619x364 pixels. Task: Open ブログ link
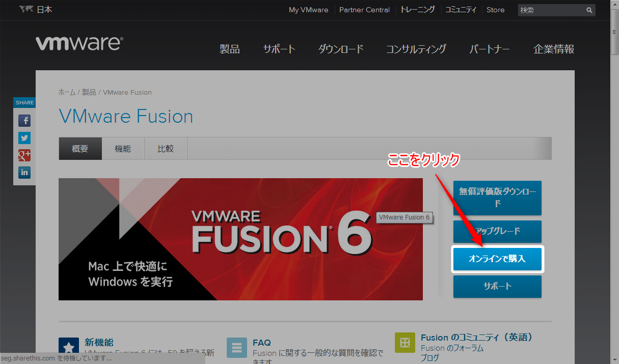(x=429, y=358)
